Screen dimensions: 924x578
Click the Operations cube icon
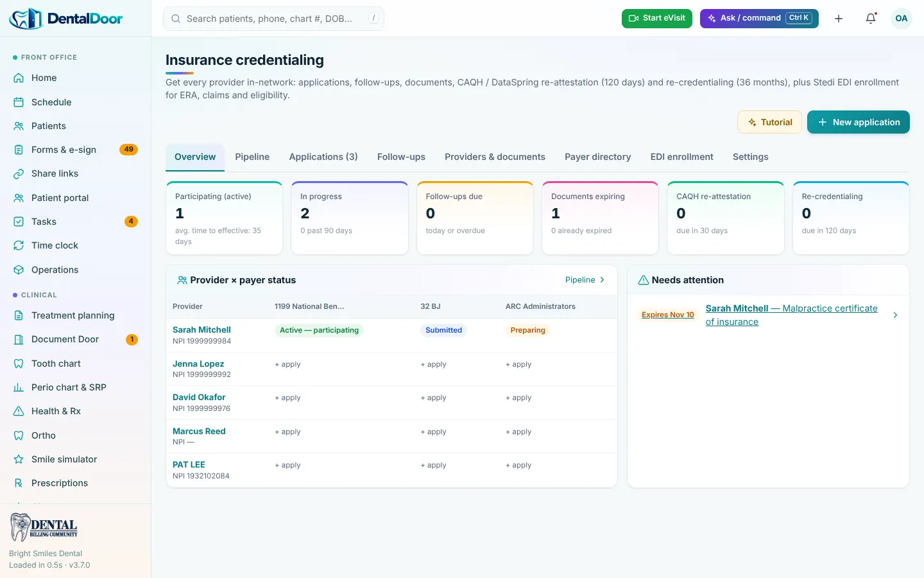(x=19, y=270)
